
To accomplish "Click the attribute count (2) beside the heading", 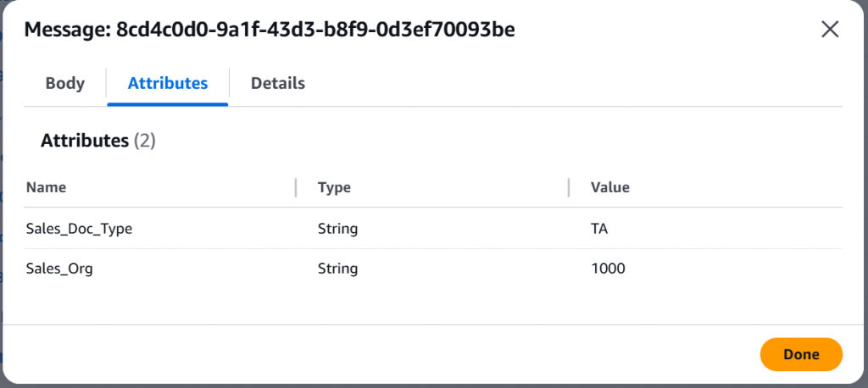I will 145,141.
